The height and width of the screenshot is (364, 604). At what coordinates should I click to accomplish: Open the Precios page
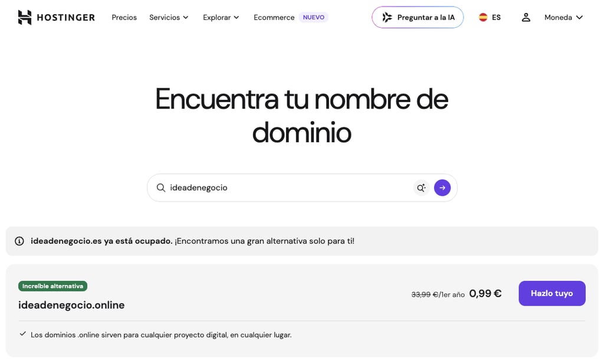pos(124,17)
